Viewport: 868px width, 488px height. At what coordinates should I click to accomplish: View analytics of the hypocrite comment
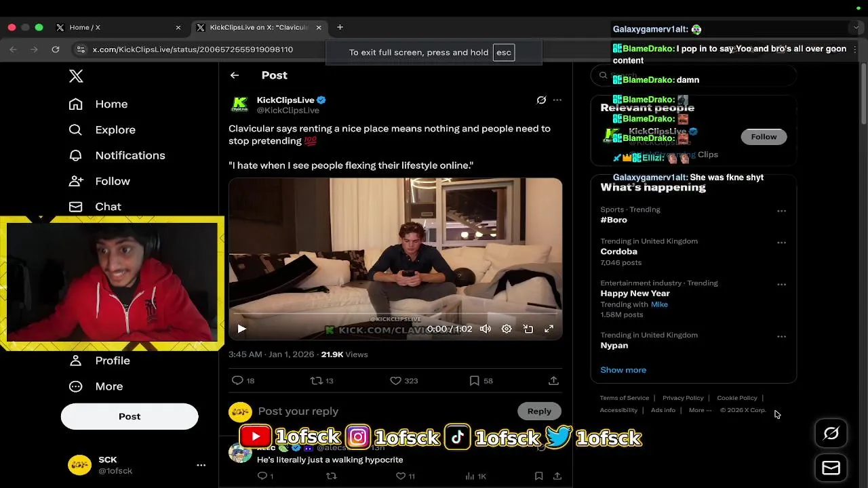coord(475,476)
